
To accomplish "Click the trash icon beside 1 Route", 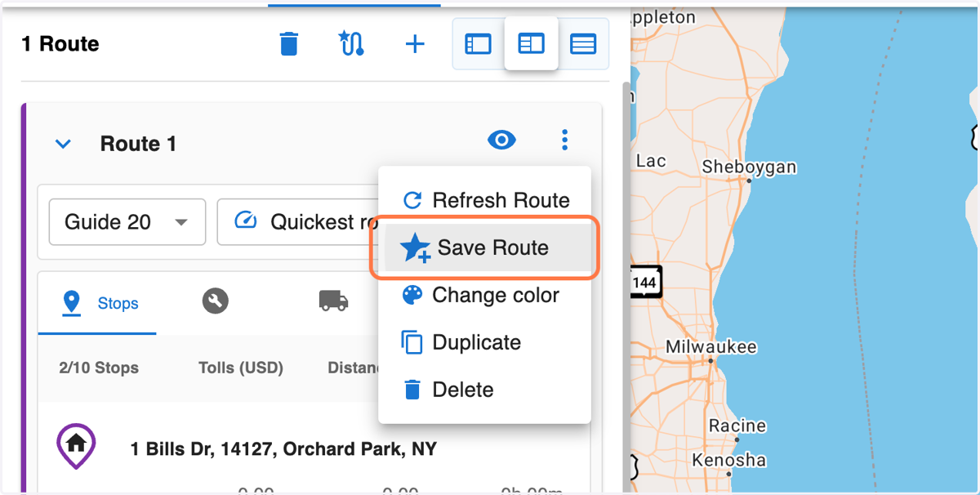I will [289, 43].
